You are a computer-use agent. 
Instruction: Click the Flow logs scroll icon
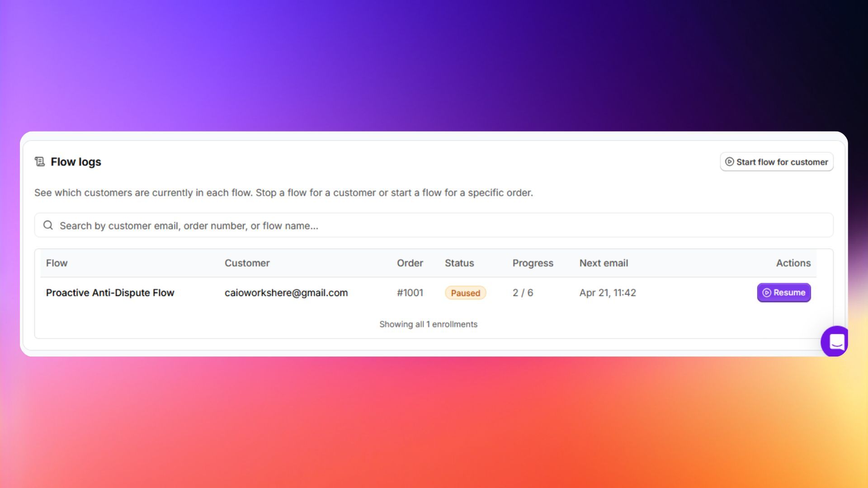pyautogui.click(x=40, y=162)
